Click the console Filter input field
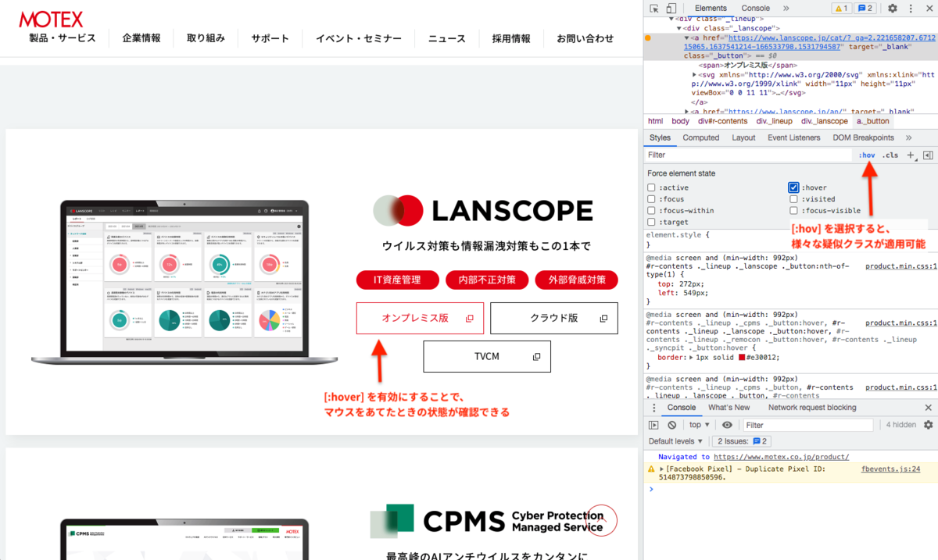This screenshot has width=938, height=560. [x=807, y=425]
